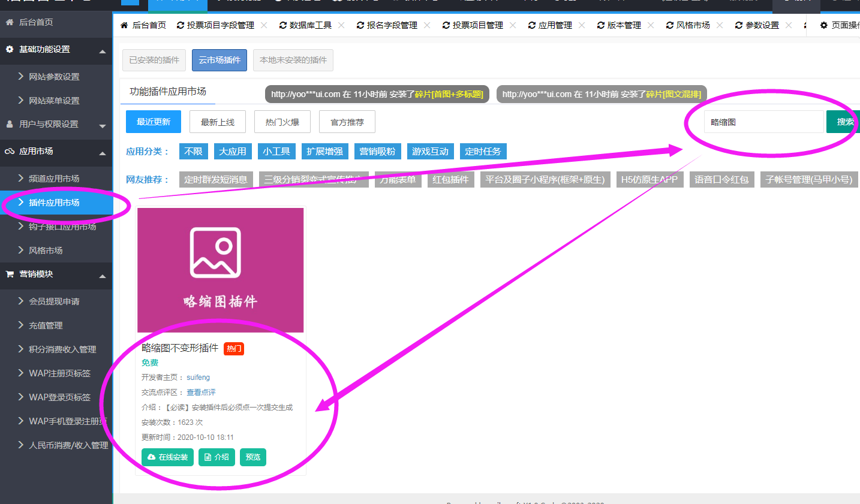Click the 略缩图插件 thumbnail image
Image resolution: width=860 pixels, height=504 pixels.
220,270
